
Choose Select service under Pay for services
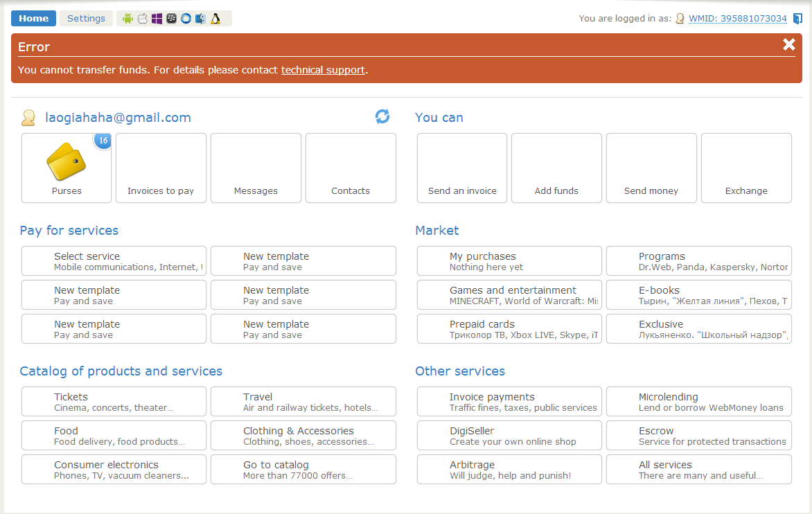114,261
